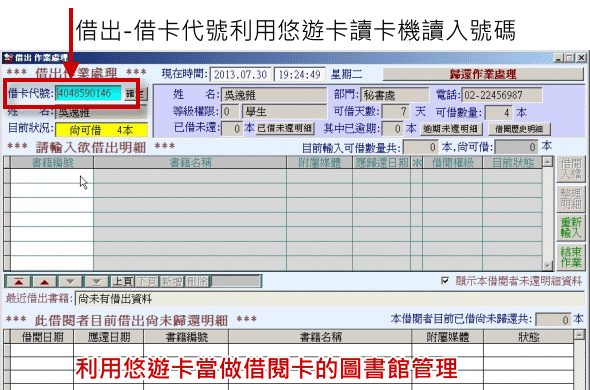The height and width of the screenshot is (390, 590).
Task: Click the yellow 尚可借 4本 status field
Action: (101, 130)
